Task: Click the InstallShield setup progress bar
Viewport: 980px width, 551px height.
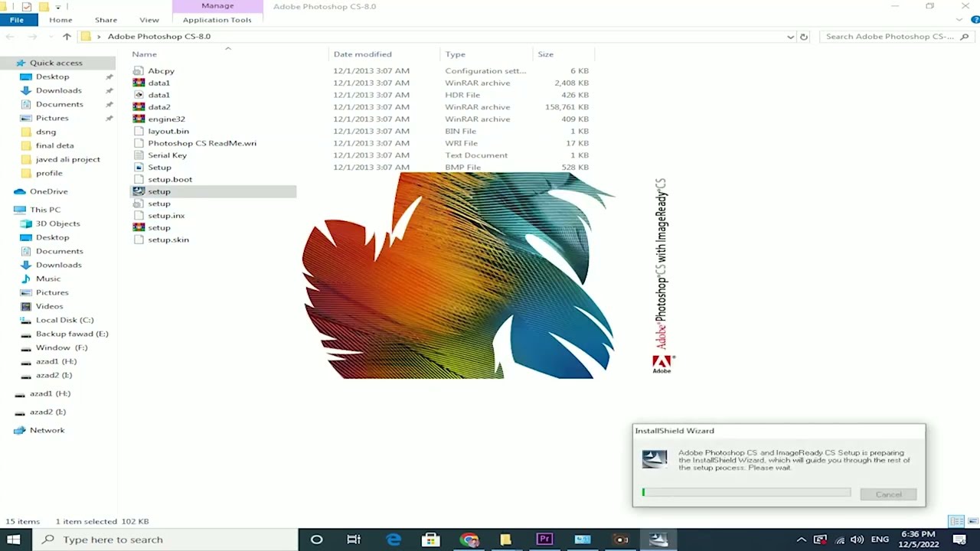Action: (746, 493)
